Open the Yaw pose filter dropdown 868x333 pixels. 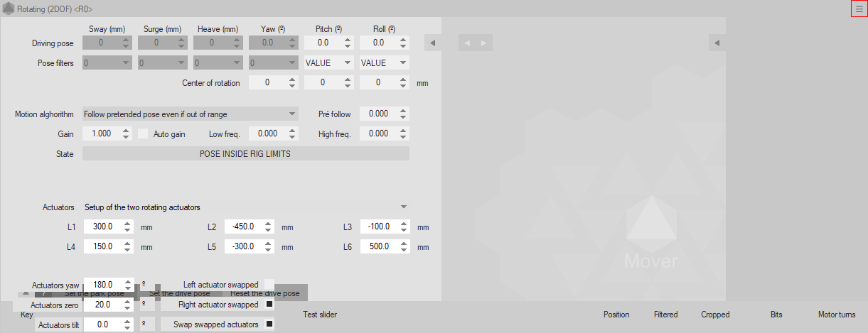274,62
